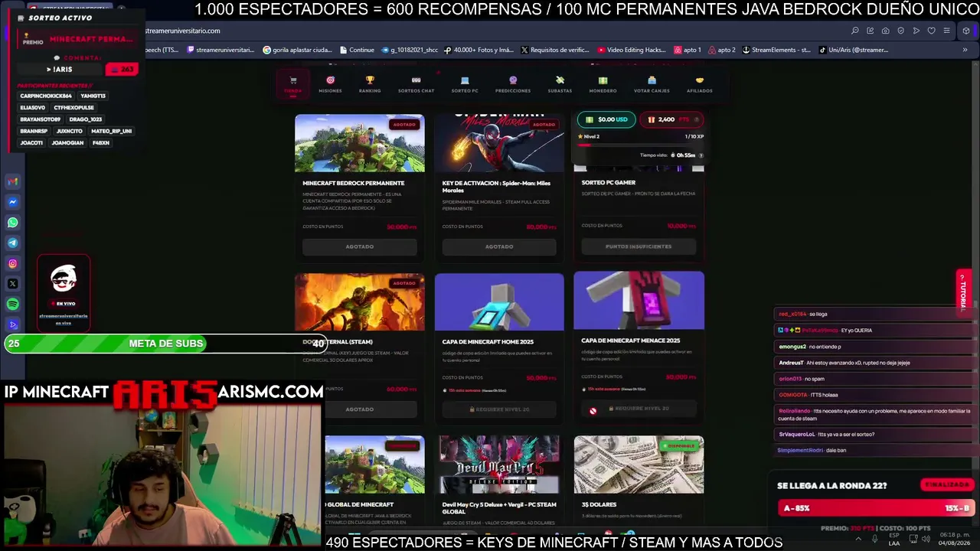Click the help icon beside Tiempo visto
The width and height of the screenshot is (980, 551).
701,155
